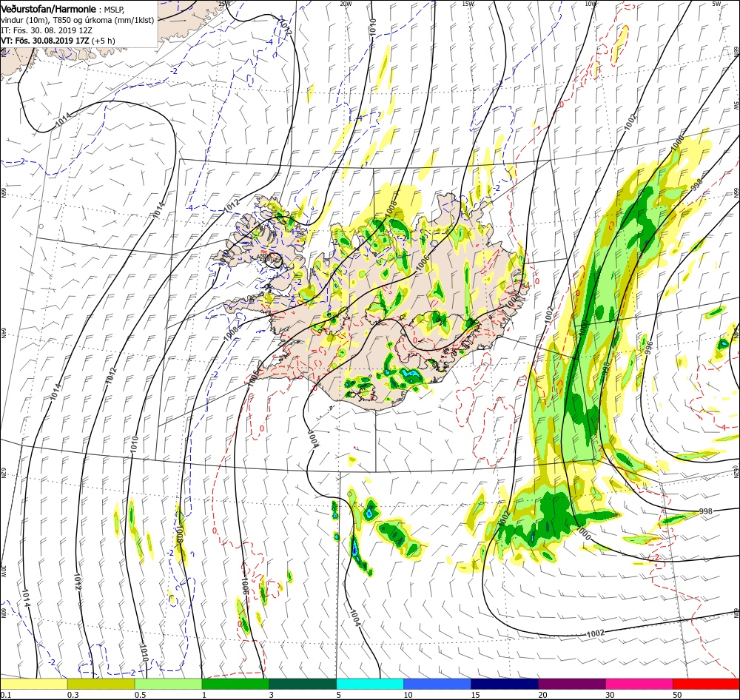This screenshot has width=740, height=700.
Task: Click the navy 15–20 legend color band
Action: pyautogui.click(x=505, y=684)
